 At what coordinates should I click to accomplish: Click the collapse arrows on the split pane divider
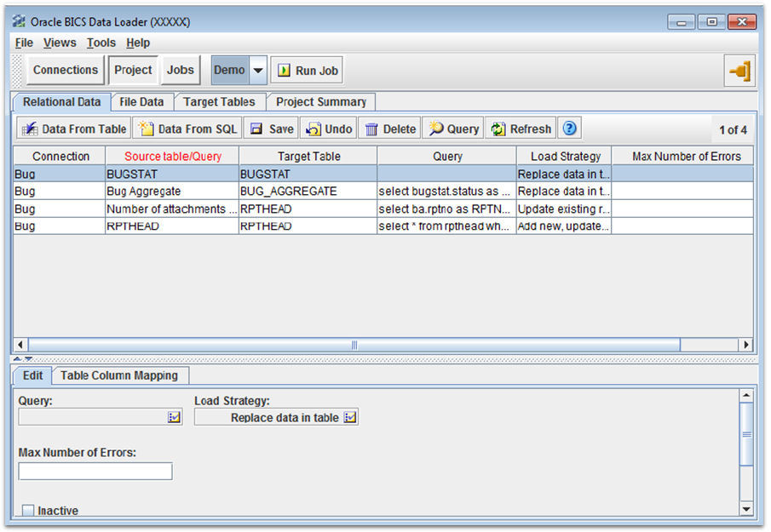pos(23,359)
